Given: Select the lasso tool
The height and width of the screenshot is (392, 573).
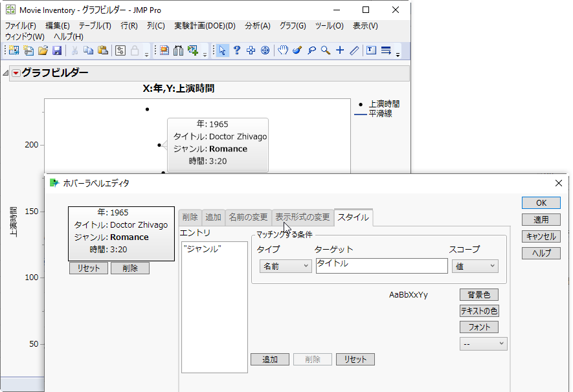Looking at the screenshot, I should click(x=311, y=50).
